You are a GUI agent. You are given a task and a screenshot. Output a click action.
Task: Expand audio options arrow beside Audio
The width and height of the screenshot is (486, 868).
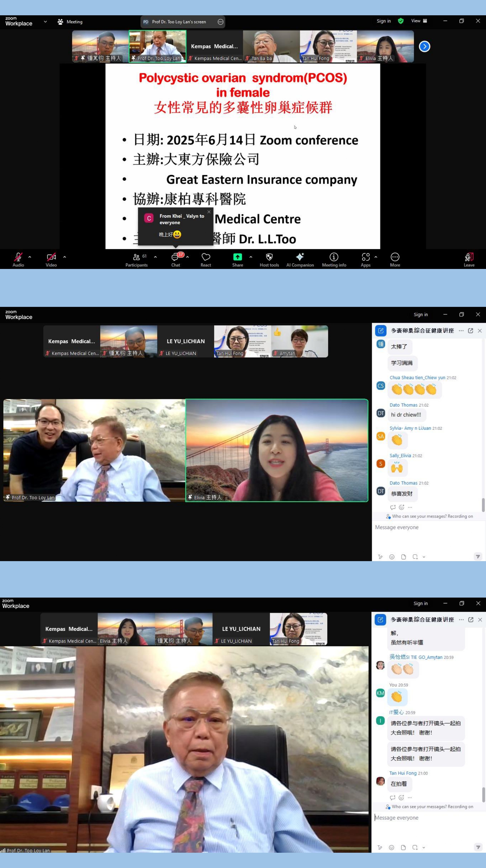pos(30,257)
